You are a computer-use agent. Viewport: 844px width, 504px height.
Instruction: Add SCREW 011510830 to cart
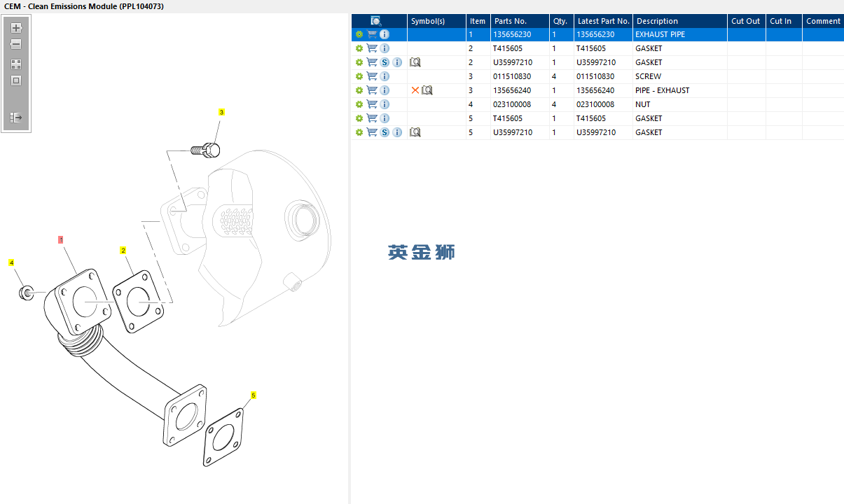pyautogui.click(x=372, y=76)
